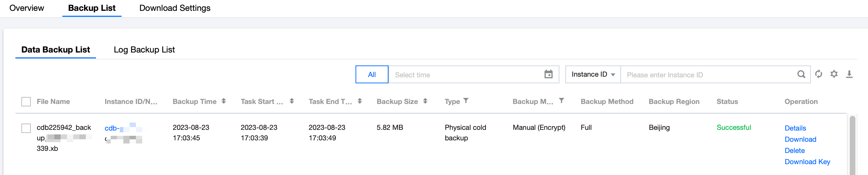Sort by Backup Time column

pyautogui.click(x=223, y=101)
